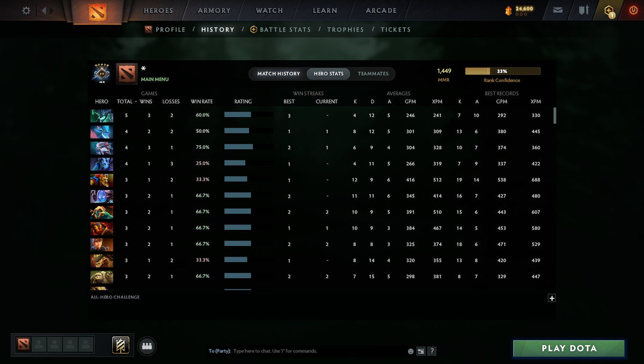Open the Armory menu
The height and width of the screenshot is (364, 644).
(x=214, y=10)
